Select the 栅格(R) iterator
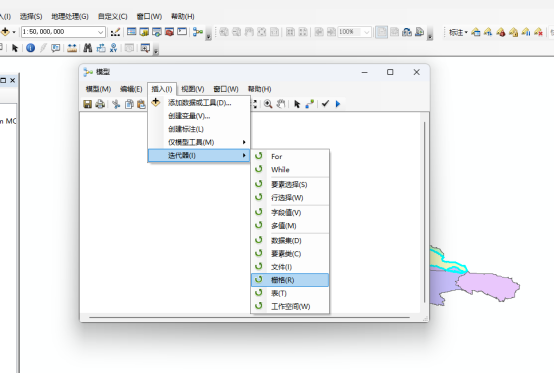 coord(290,280)
